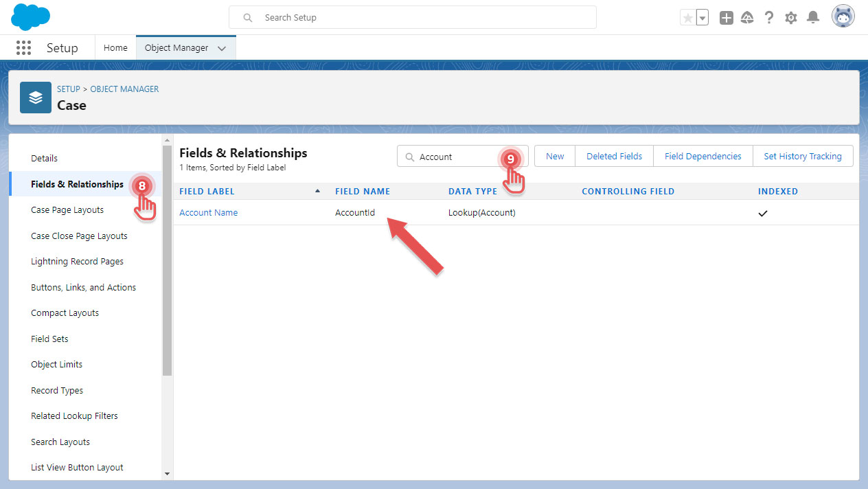Switch to the Object Manager tab

[x=177, y=48]
